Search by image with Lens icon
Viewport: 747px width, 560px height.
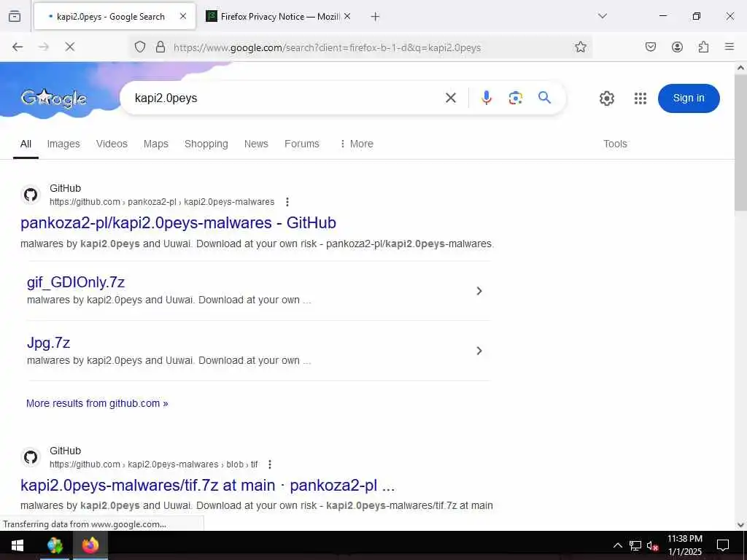coord(516,98)
